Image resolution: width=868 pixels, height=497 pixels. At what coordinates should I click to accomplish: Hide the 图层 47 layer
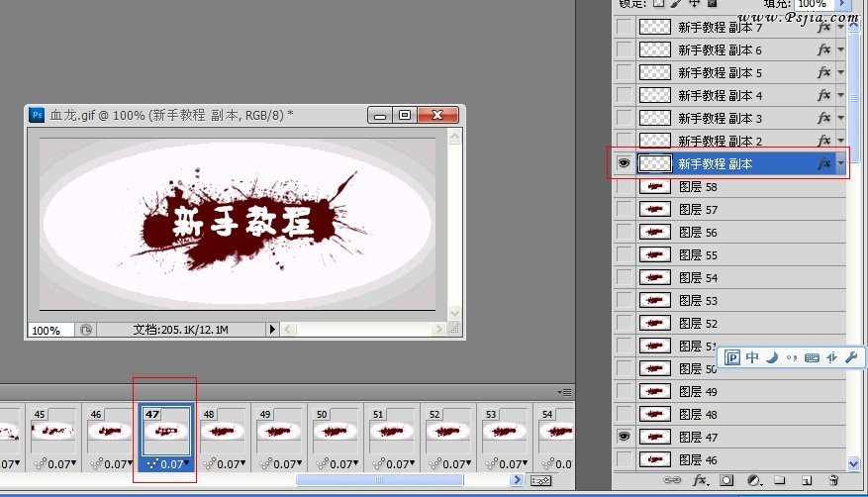pos(624,437)
